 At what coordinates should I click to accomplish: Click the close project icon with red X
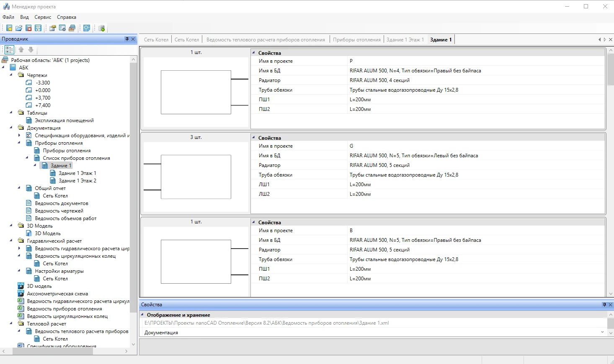[28, 28]
